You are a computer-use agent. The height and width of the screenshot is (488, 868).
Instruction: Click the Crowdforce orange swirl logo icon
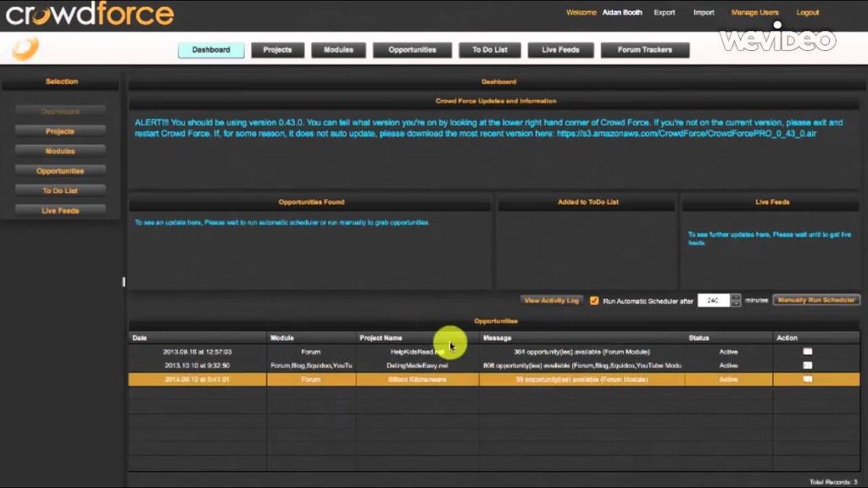click(x=25, y=48)
